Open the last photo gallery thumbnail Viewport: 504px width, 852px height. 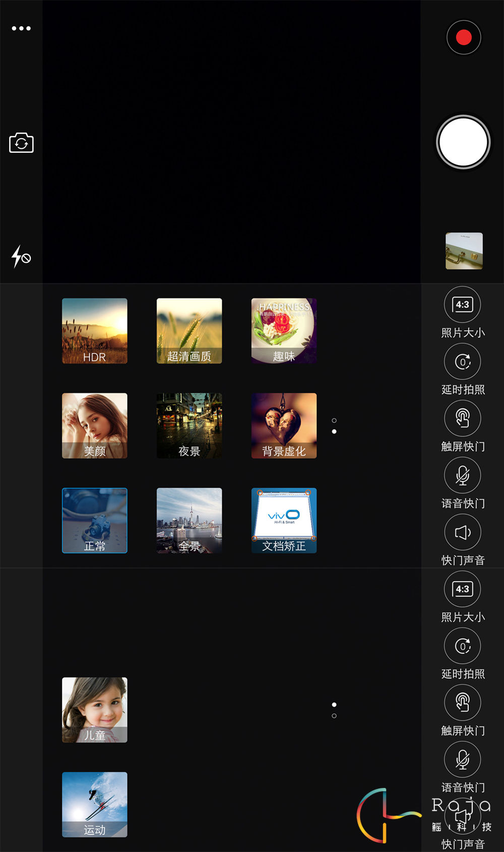(x=464, y=251)
